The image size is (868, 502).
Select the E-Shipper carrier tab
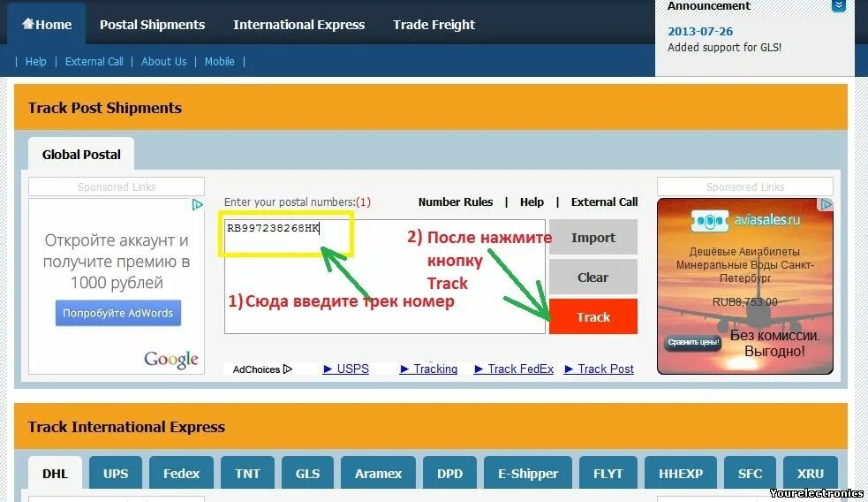coord(528,474)
